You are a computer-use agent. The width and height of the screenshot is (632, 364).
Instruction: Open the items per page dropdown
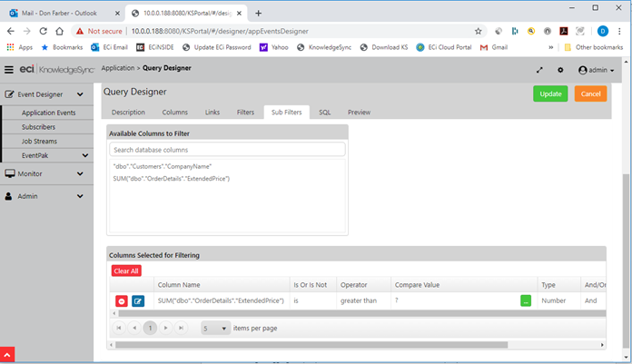point(215,328)
